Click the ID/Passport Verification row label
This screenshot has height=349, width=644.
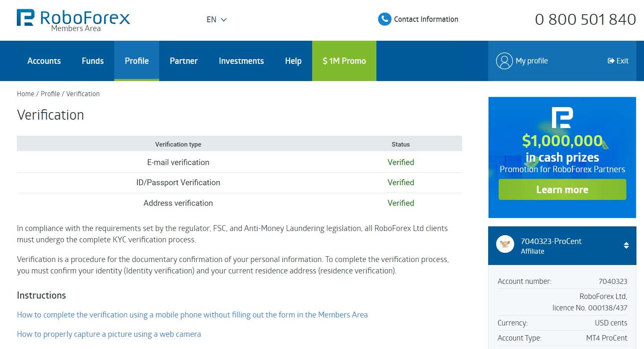(178, 182)
